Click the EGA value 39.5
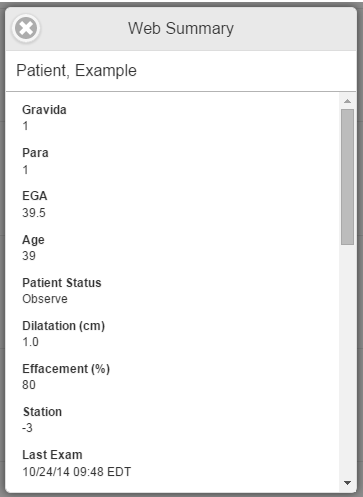 coord(34,213)
